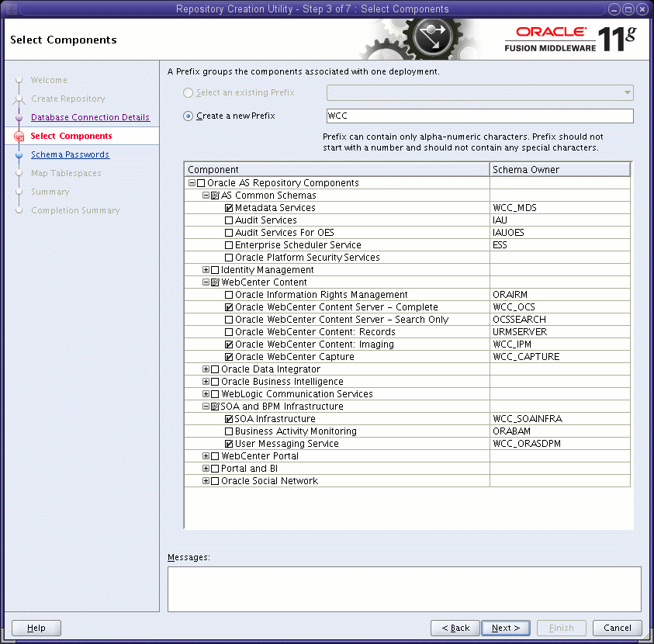
Task: Check the Oracle Data Integrator checkbox
Action: tap(215, 369)
